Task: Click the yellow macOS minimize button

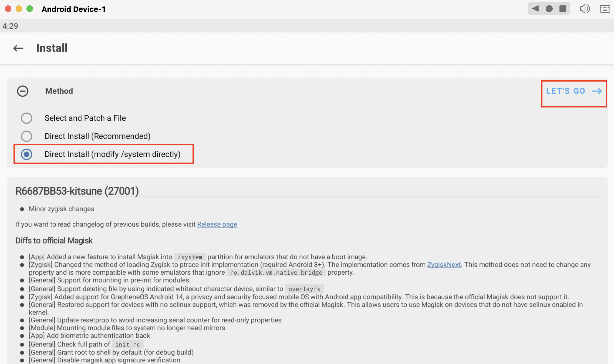Action: click(x=19, y=9)
